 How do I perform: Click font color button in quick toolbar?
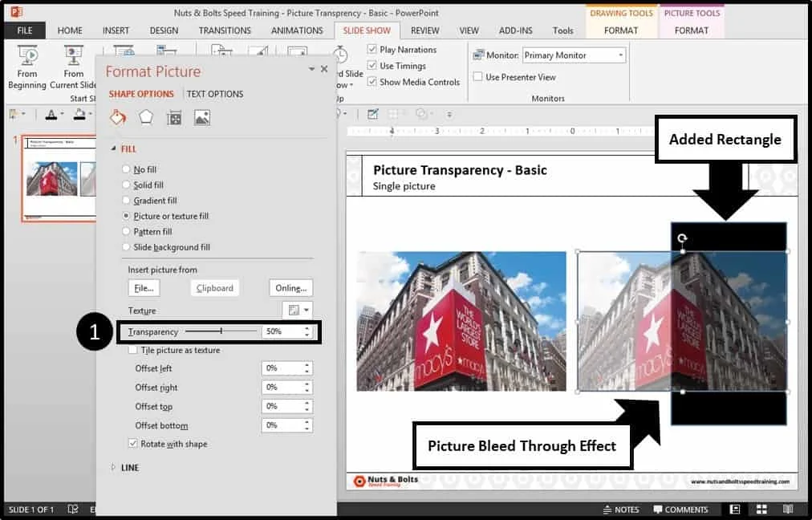(51, 115)
